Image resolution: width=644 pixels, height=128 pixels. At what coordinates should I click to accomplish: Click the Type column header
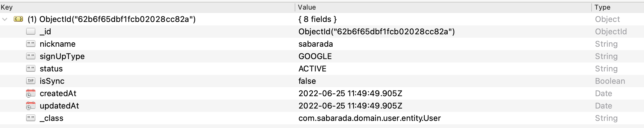pyautogui.click(x=602, y=7)
